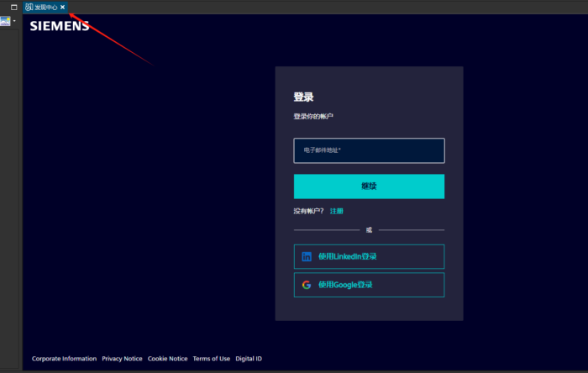This screenshot has width=588, height=373.
Task: Open dropdown arrow beside the sidebar image icon
Action: pos(14,21)
